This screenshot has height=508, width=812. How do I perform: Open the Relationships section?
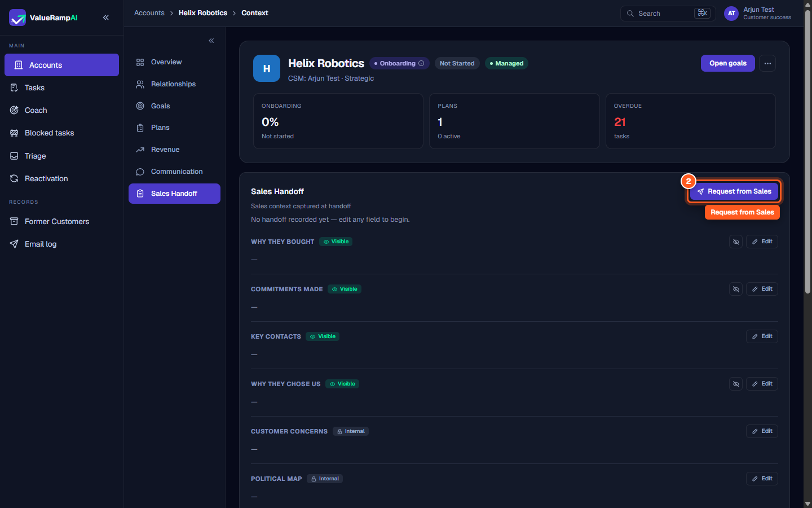click(x=174, y=84)
